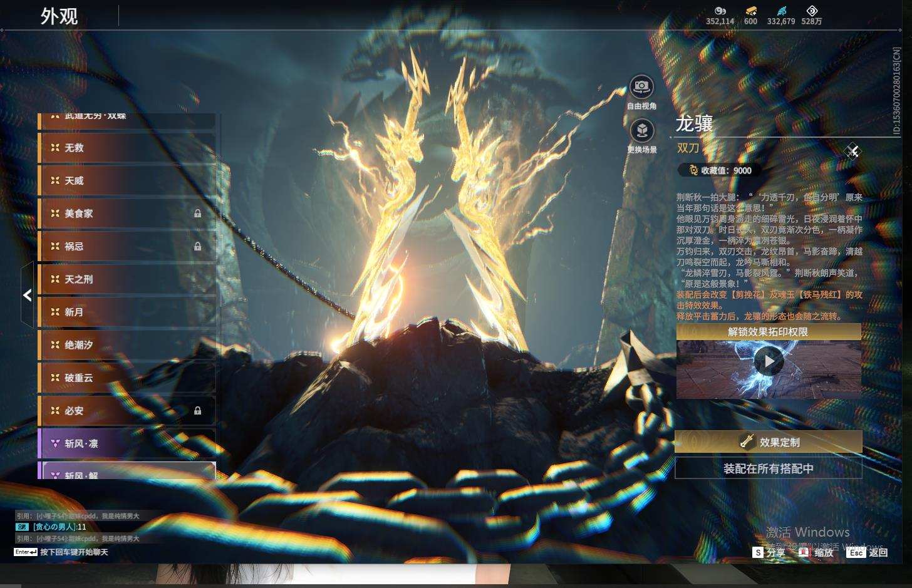Click the crossed blades weapon icon beside 双刀
The width and height of the screenshot is (912, 588).
[852, 151]
